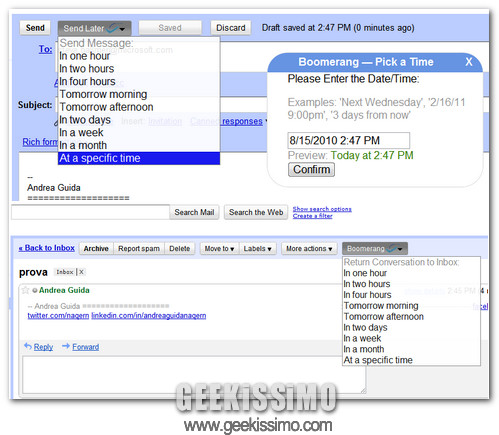This screenshot has height=435, width=499.
Task: Click the Send button
Action: tap(35, 28)
